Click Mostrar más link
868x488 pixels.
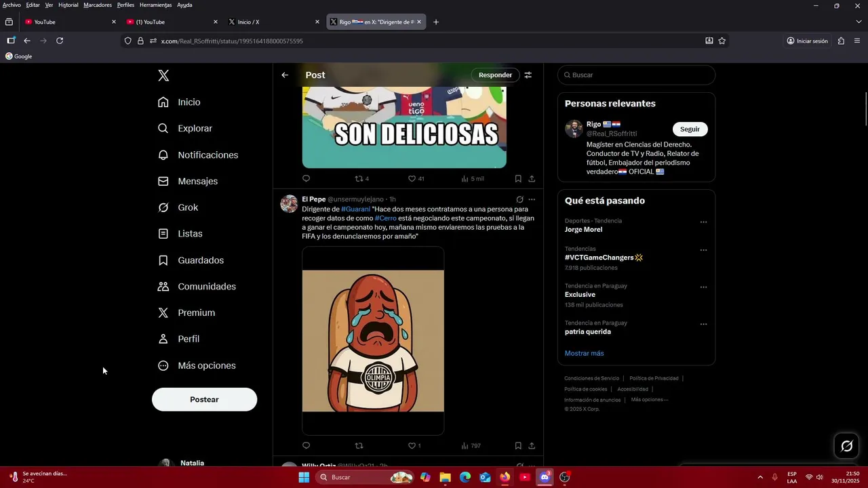pyautogui.click(x=584, y=353)
